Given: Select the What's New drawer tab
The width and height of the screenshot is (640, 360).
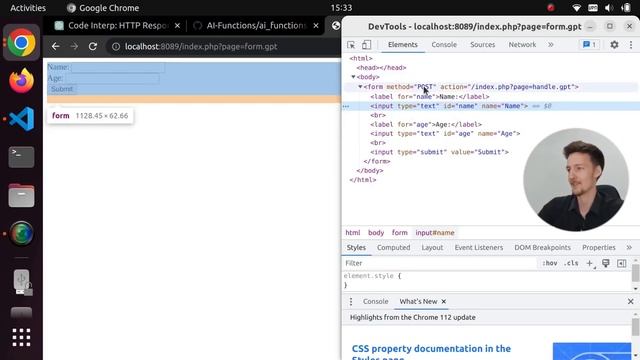Looking at the screenshot, I should click(418, 302).
